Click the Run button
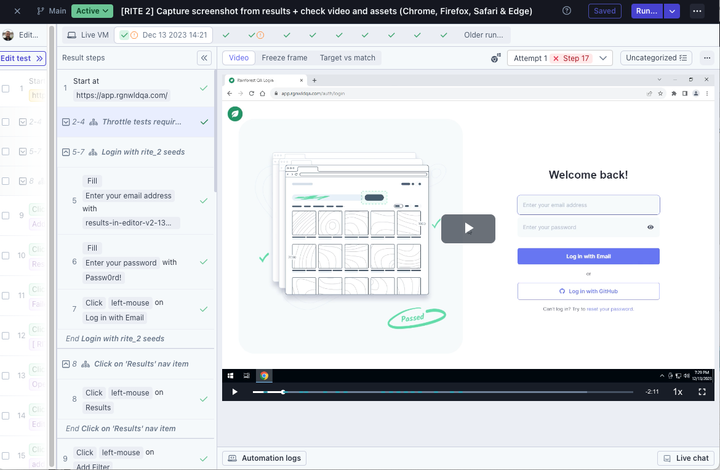This screenshot has width=720, height=470. [646, 11]
